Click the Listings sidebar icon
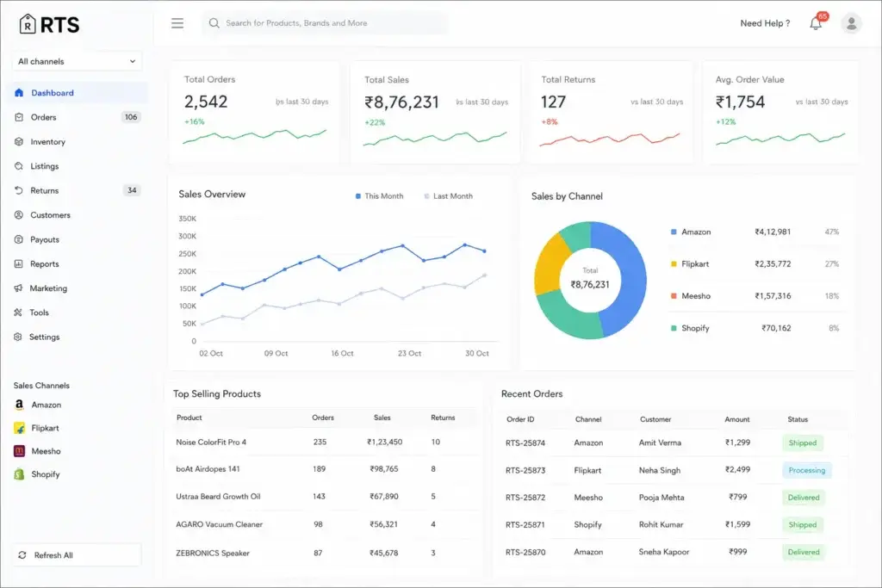This screenshot has height=588, width=882. tap(19, 166)
